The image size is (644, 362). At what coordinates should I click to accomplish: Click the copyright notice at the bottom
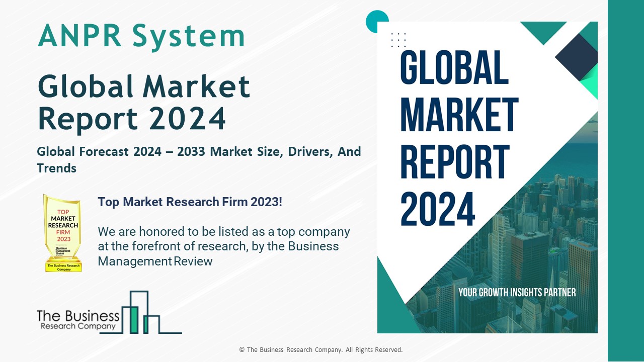(x=321, y=349)
